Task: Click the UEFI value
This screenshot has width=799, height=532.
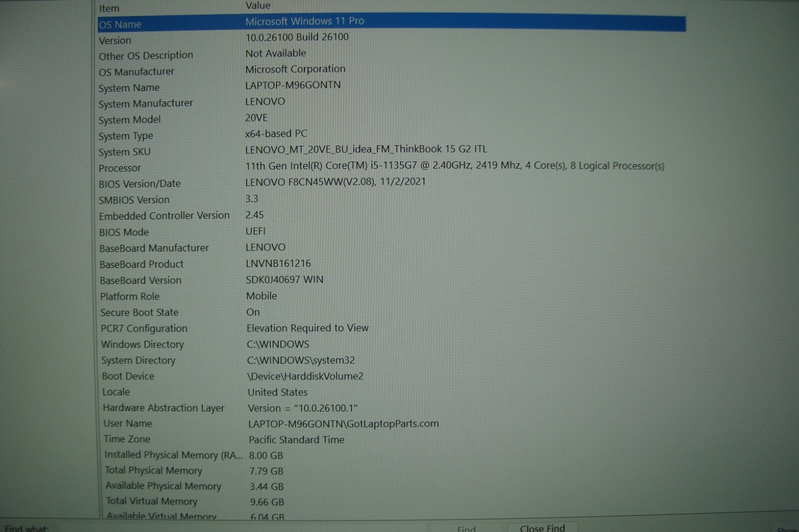Action: pos(255,231)
